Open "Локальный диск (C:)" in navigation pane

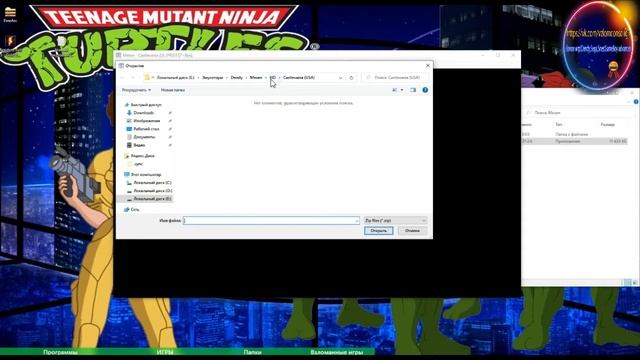point(152,183)
